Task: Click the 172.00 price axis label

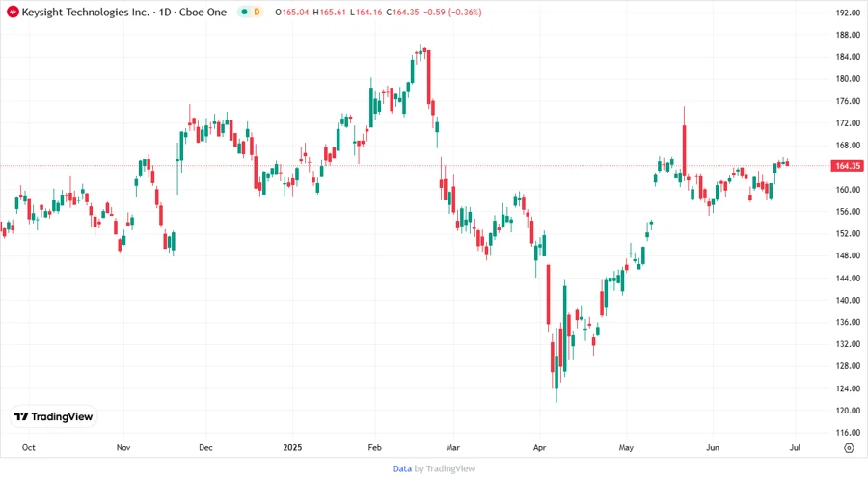Action: [x=848, y=123]
